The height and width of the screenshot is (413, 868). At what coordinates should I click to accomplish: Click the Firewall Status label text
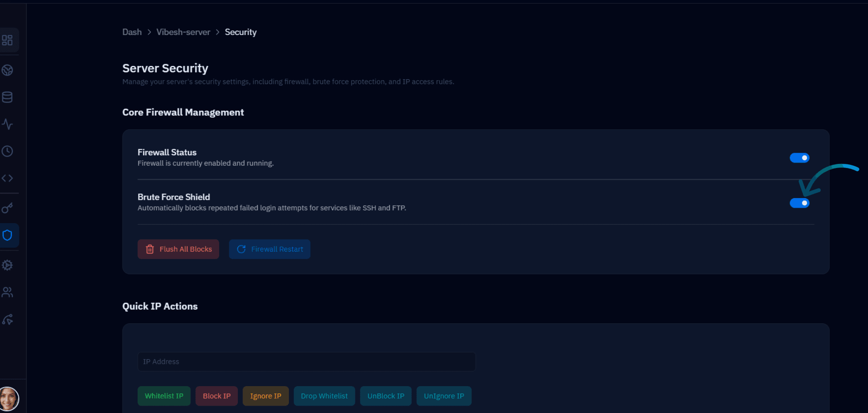167,152
